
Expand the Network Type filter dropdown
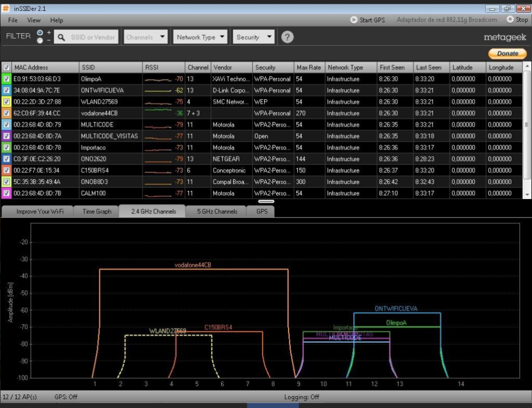pyautogui.click(x=201, y=38)
